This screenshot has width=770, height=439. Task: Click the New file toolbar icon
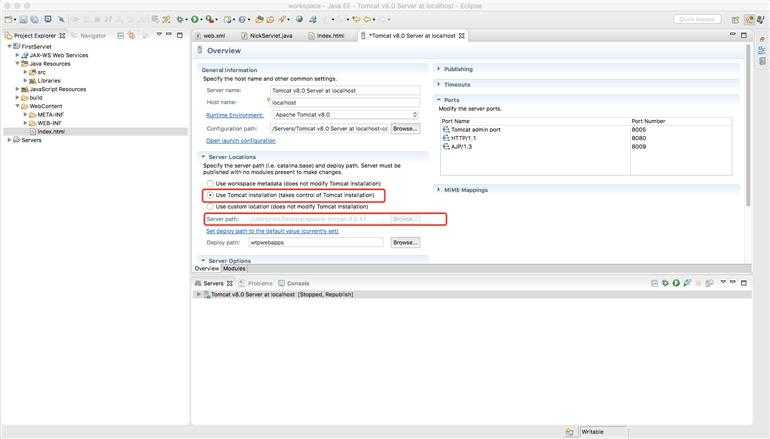pyautogui.click(x=9, y=20)
